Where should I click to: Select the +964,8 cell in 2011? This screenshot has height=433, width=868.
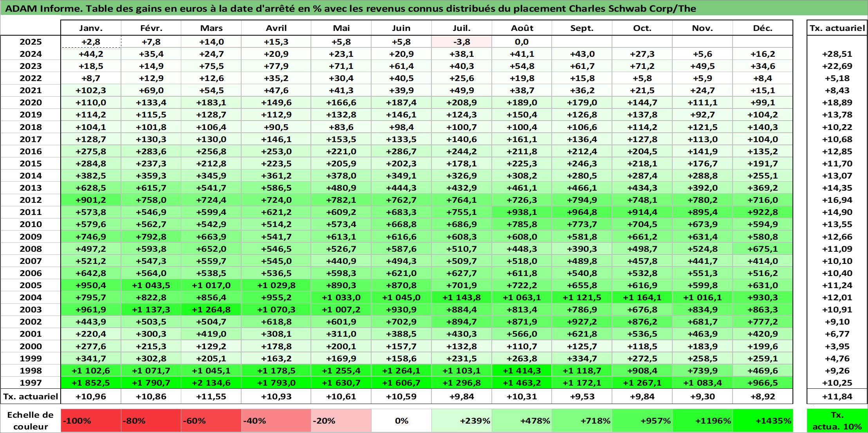coord(582,212)
